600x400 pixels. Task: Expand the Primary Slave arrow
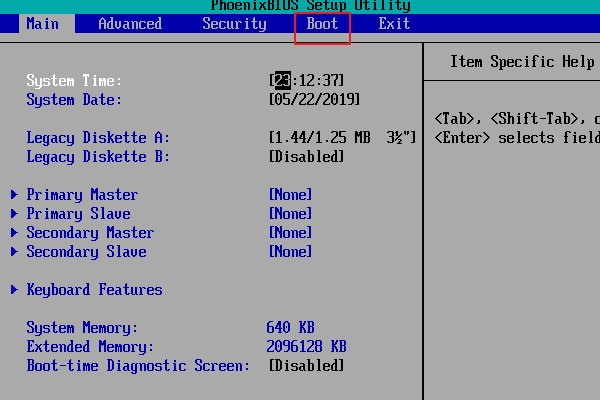pos(14,214)
